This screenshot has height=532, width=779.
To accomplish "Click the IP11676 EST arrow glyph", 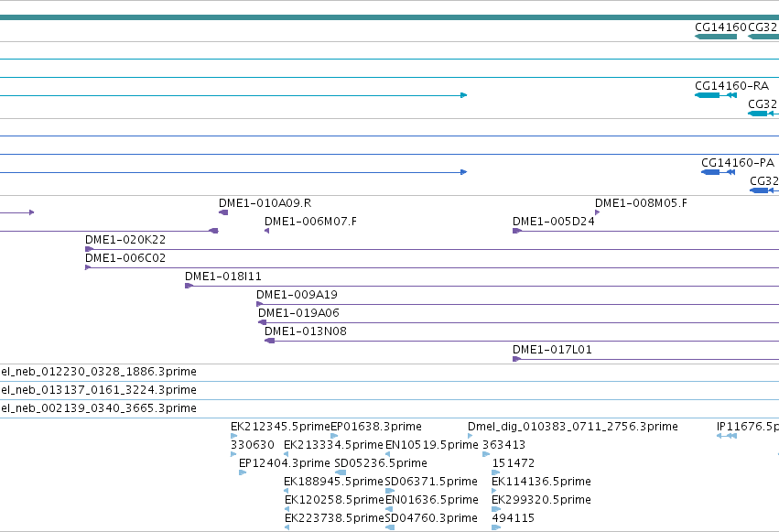I will pos(726,436).
